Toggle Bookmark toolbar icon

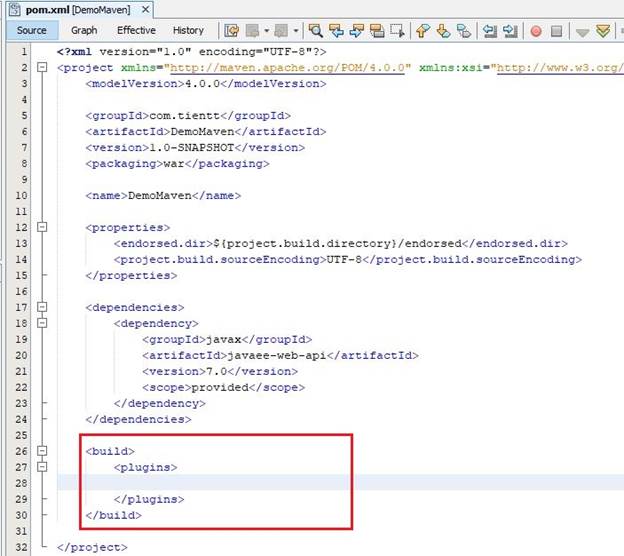(464, 30)
